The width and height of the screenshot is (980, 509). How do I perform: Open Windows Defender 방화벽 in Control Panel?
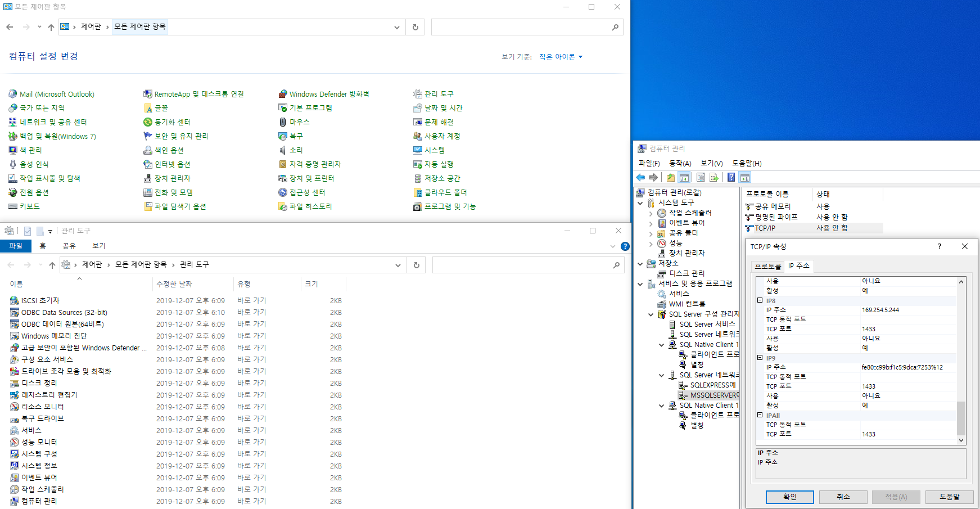tap(324, 94)
